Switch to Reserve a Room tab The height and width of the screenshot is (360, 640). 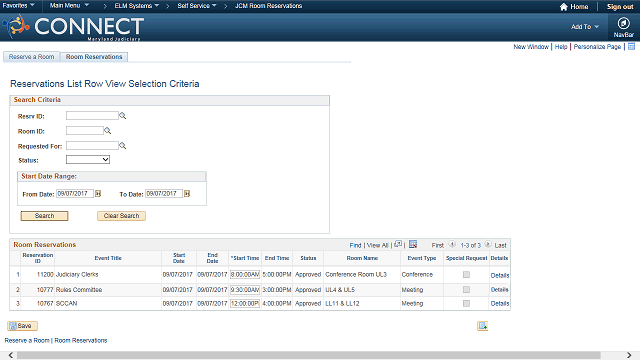[x=31, y=57]
